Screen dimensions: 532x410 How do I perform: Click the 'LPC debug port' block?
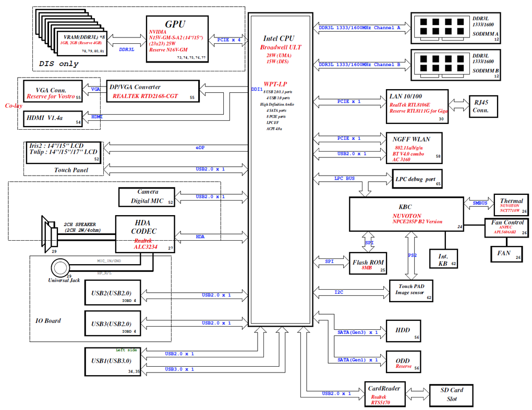pyautogui.click(x=417, y=179)
